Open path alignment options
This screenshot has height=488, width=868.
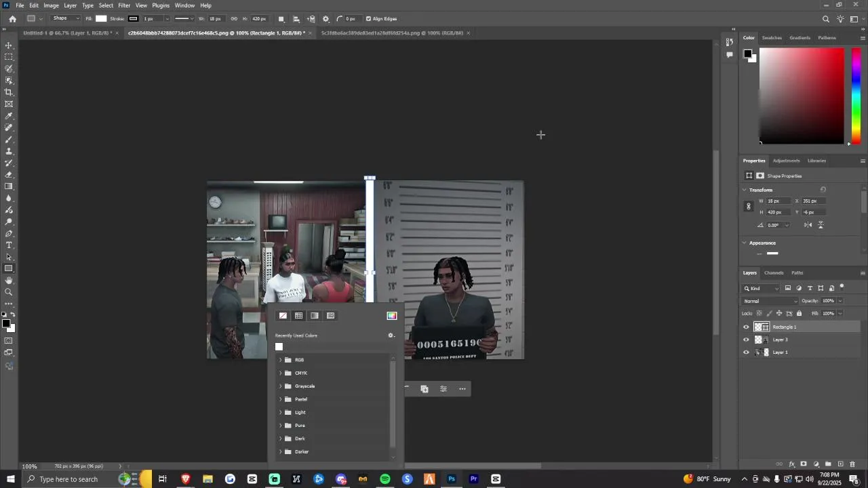296,19
